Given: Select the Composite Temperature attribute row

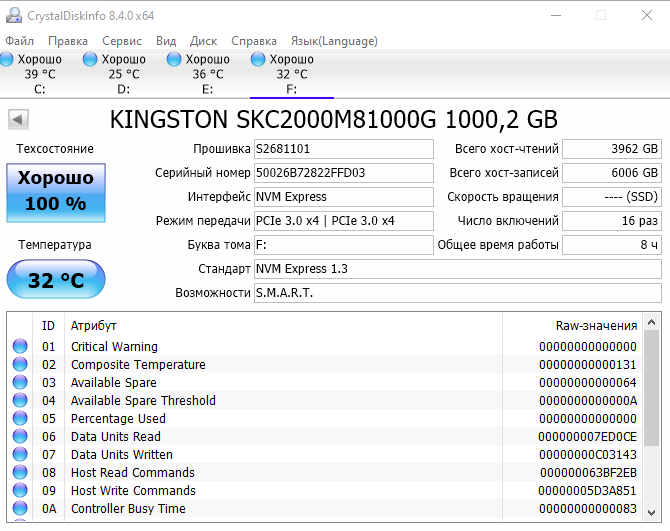Looking at the screenshot, I should (138, 365).
